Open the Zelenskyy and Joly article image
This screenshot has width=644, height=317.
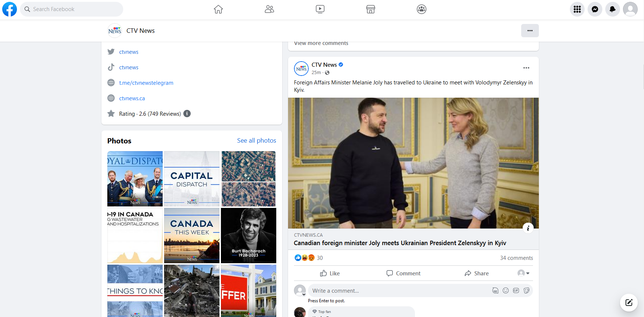pyautogui.click(x=413, y=163)
